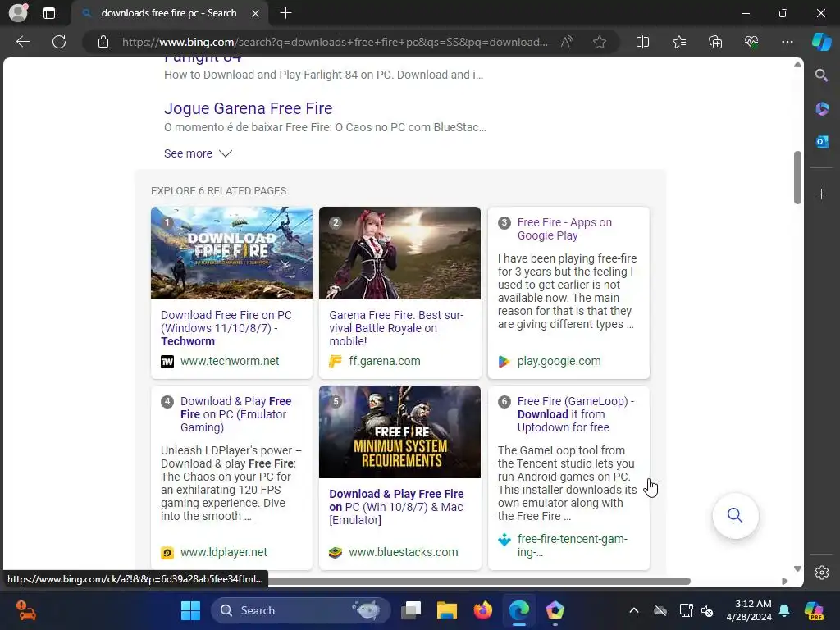Viewport: 840px width, 630px height.
Task: Switch to downloads free fire pc tab
Action: (x=168, y=13)
